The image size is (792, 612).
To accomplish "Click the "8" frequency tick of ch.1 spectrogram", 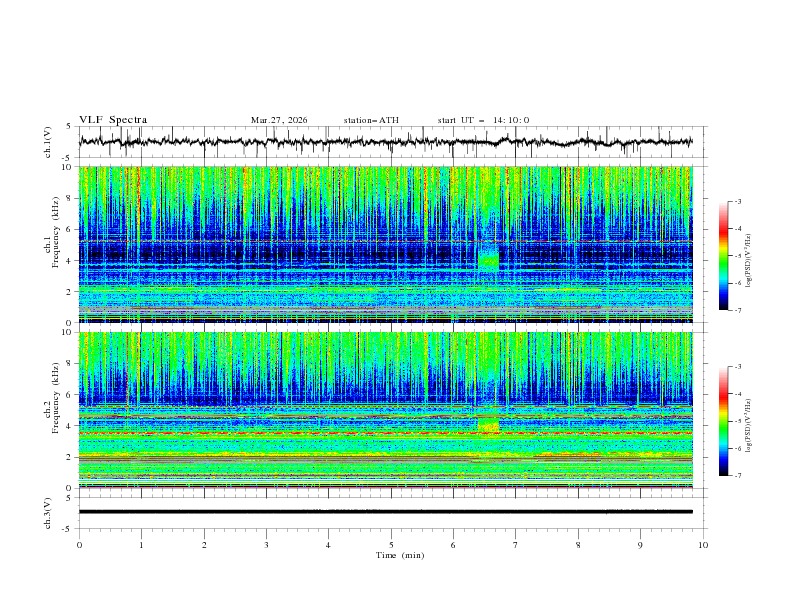I will click(x=70, y=198).
